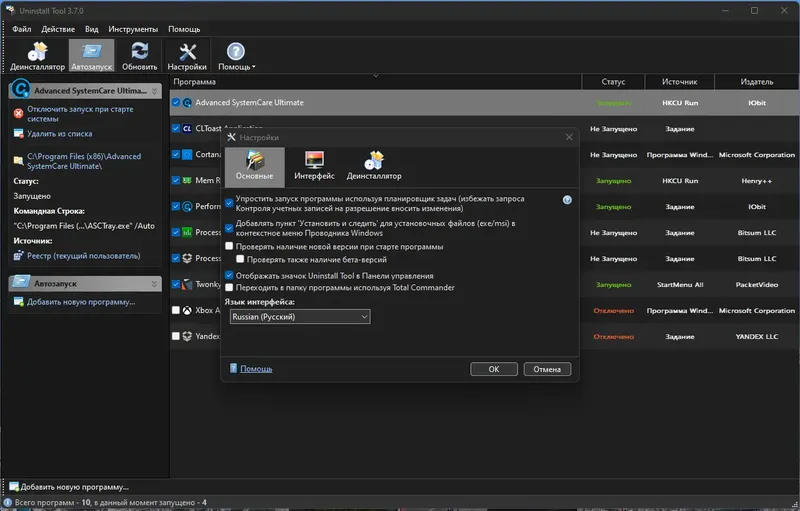This screenshot has height=511, width=800.
Task: Click the OK button in settings
Action: (x=494, y=369)
